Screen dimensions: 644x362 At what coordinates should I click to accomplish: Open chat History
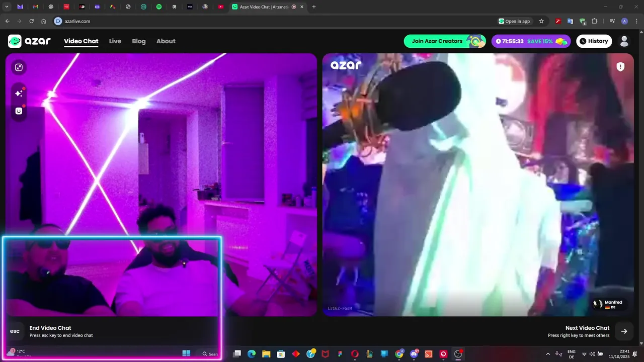[594, 41]
